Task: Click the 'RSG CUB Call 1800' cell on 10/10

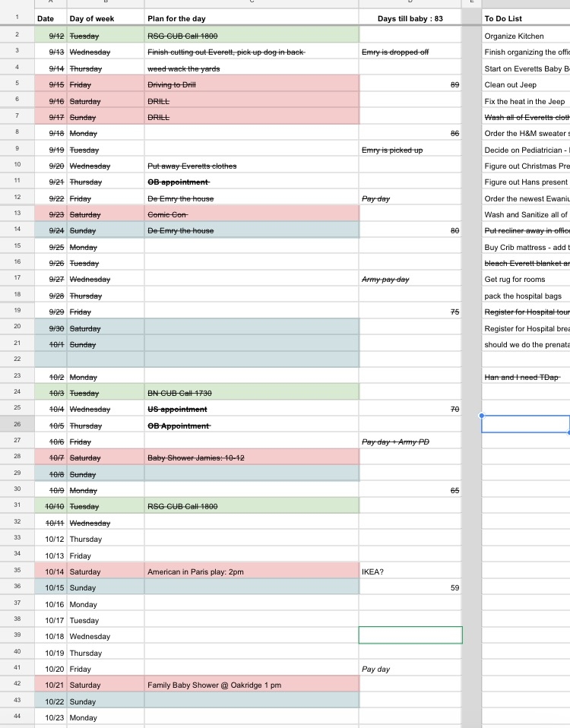Action: [252, 506]
